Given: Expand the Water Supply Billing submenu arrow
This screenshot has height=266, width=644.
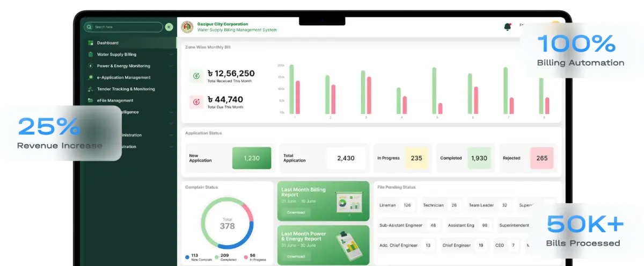Looking at the screenshot, I should [x=171, y=55].
